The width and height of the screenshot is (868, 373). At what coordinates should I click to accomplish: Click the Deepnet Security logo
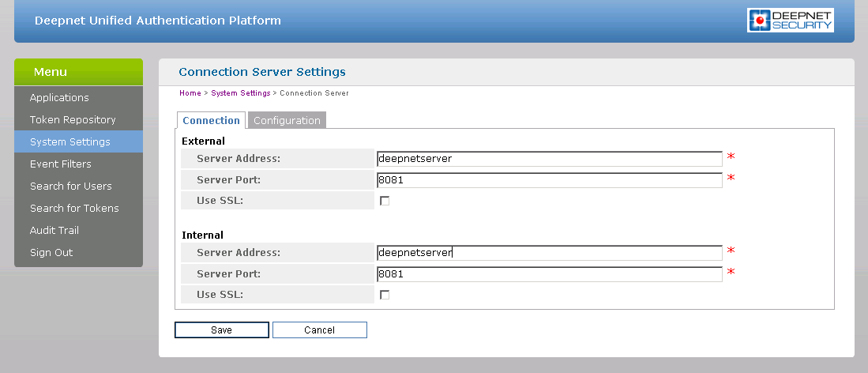pos(790,21)
